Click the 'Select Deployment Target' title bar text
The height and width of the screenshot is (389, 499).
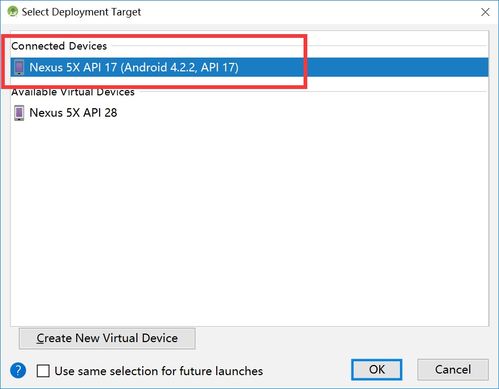tap(81, 12)
